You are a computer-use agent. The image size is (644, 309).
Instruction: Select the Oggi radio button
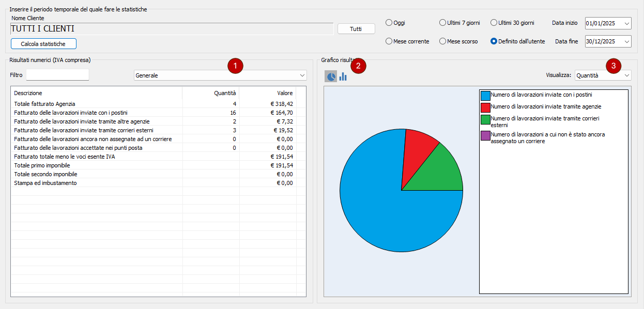click(389, 23)
